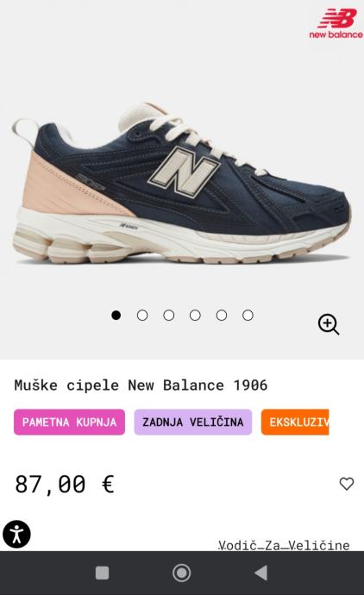Open image zoom magnifier icon
The image size is (364, 595).
pos(329,324)
